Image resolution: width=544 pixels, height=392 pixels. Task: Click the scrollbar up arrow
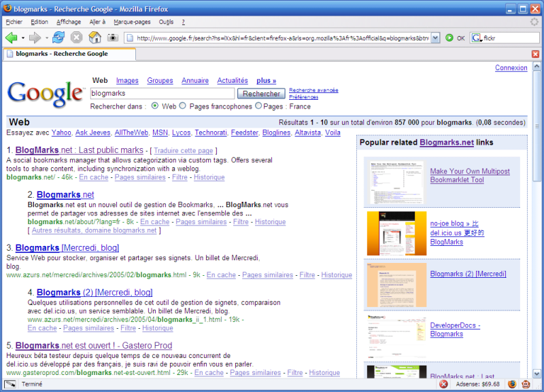pos(537,66)
